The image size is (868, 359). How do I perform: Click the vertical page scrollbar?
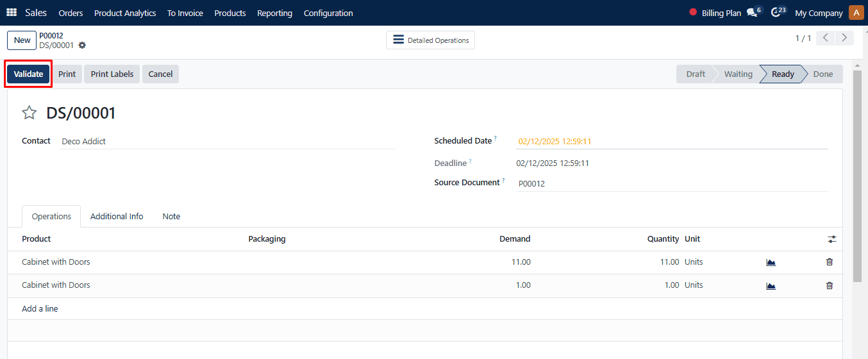click(857, 176)
